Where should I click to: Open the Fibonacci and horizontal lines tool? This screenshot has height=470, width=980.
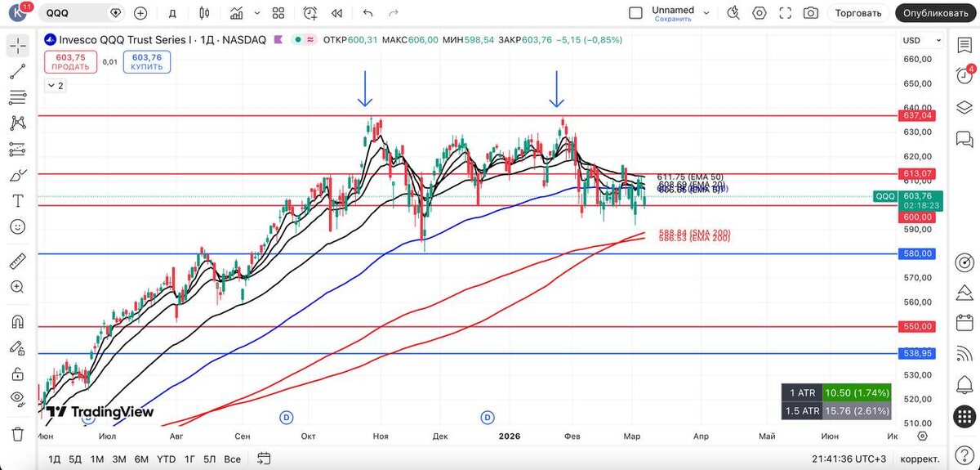[x=17, y=98]
